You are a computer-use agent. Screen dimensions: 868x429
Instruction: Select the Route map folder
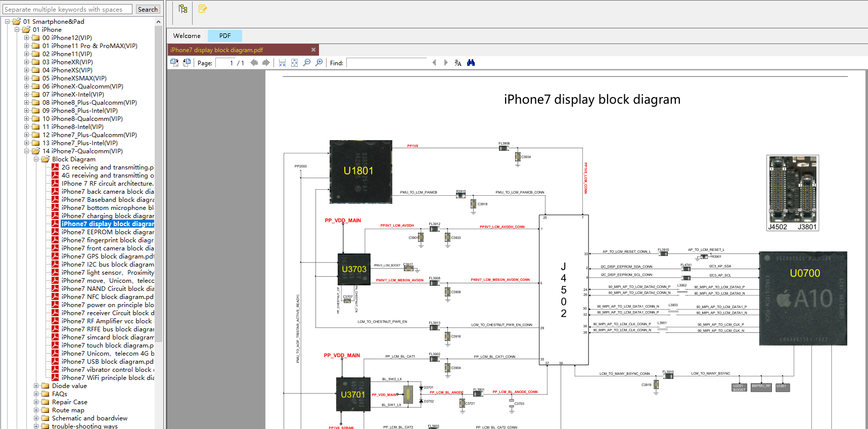click(68, 410)
